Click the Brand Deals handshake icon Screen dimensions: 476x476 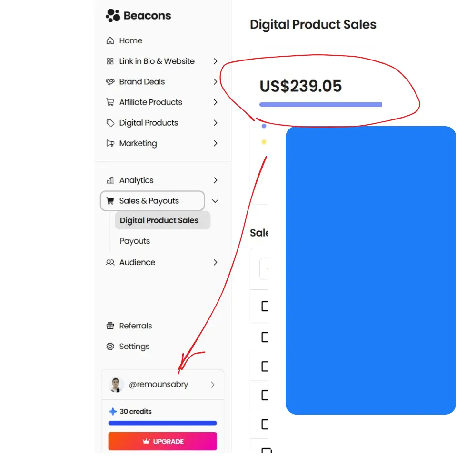coord(110,82)
